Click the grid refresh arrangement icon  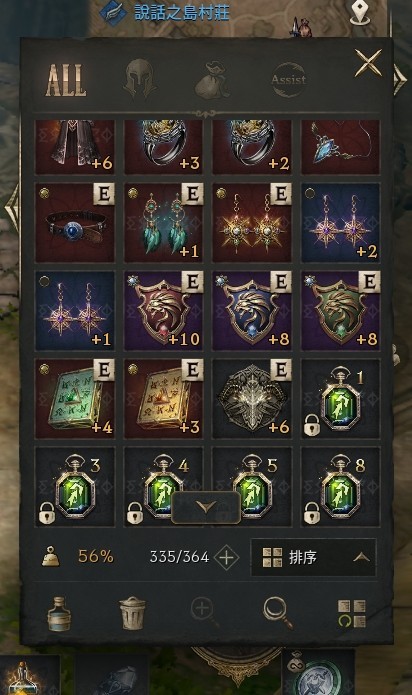pyautogui.click(x=352, y=614)
